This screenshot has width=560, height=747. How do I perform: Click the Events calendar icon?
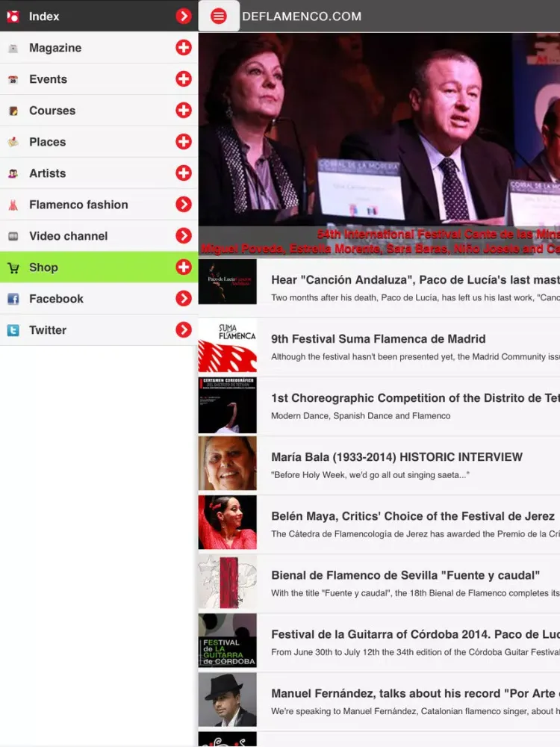tap(13, 79)
